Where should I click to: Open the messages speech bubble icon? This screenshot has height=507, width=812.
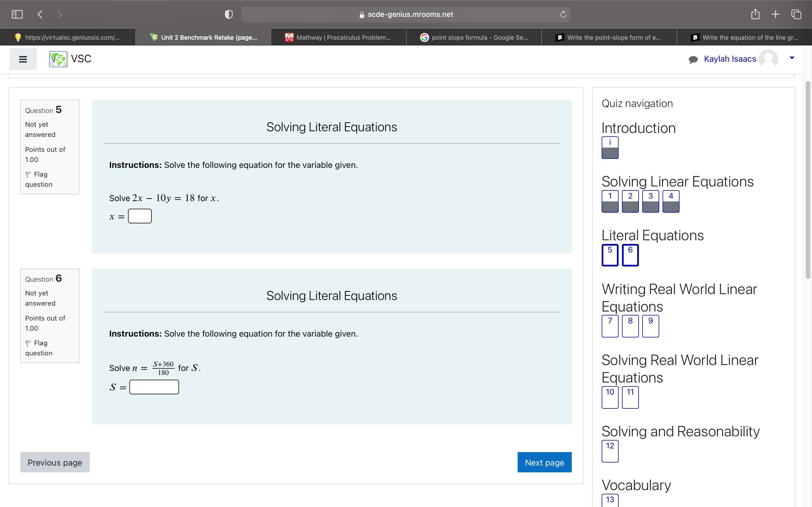click(x=693, y=59)
